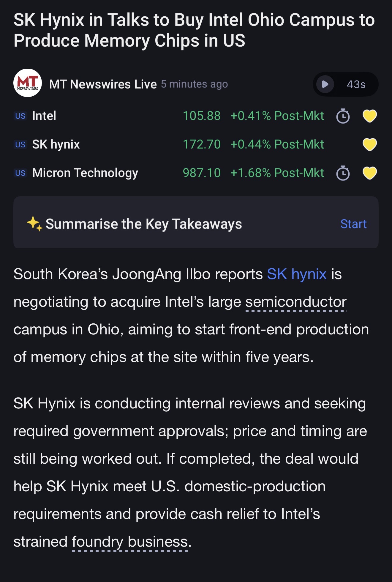The image size is (392, 582).
Task: Tap the 43s audio duration label
Action: [x=356, y=84]
